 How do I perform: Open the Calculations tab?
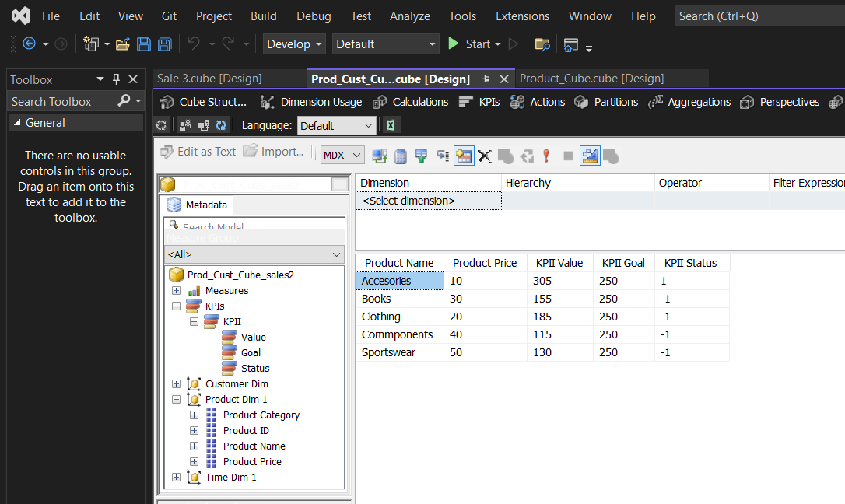411,102
